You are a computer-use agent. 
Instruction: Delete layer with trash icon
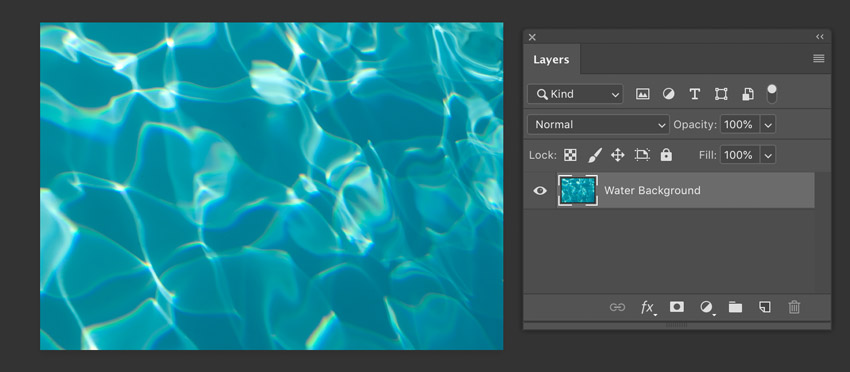[x=794, y=307]
